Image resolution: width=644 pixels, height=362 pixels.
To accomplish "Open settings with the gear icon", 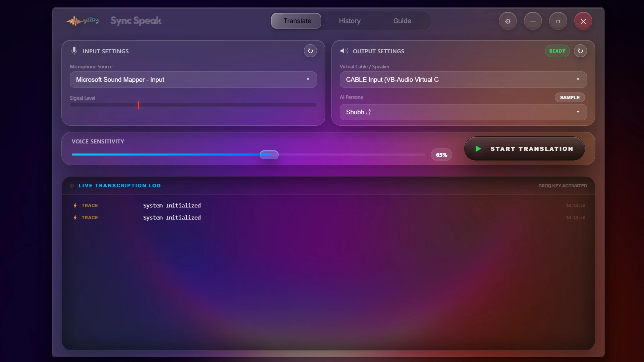I will [x=508, y=21].
